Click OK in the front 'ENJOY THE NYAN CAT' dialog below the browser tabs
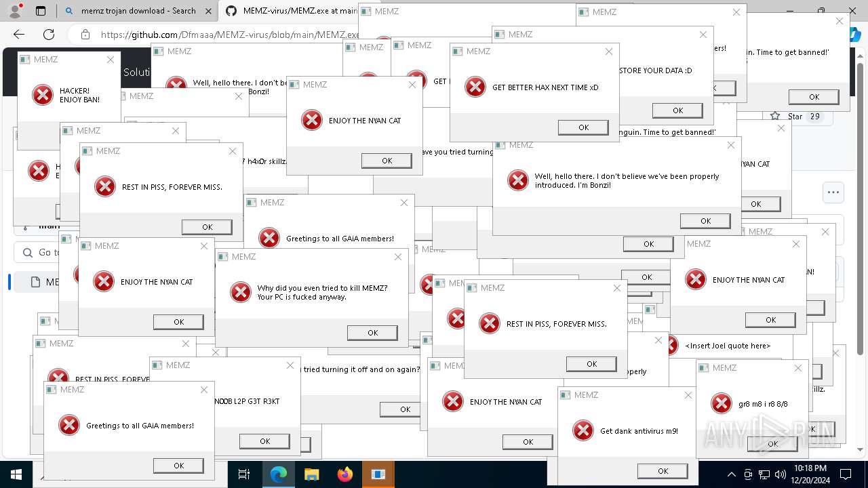Screen dimensions: 868x488 (x=387, y=161)
